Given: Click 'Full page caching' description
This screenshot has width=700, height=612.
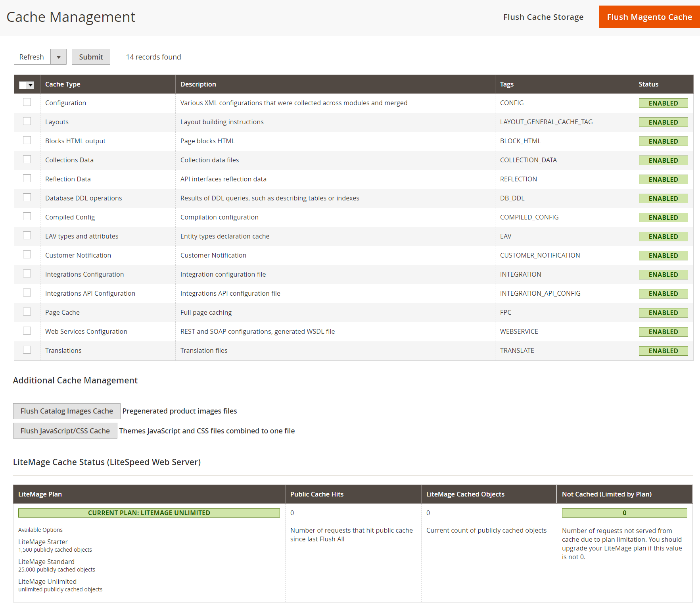Looking at the screenshot, I should coord(206,313).
